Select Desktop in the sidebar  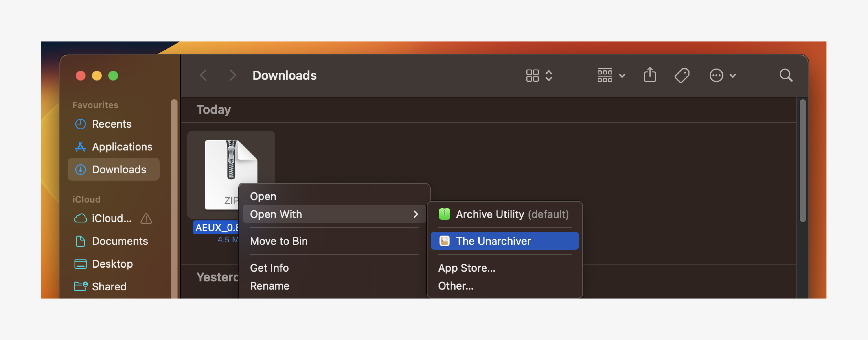click(x=112, y=264)
